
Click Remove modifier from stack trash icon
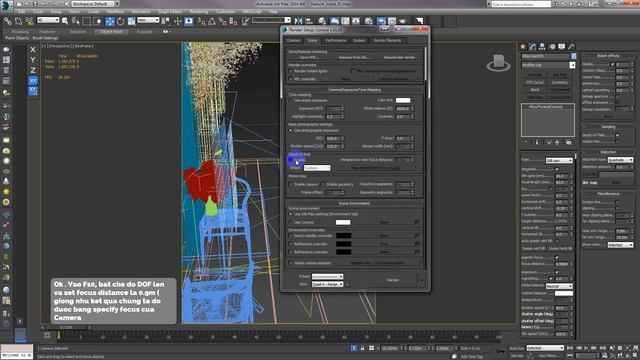[x=558, y=142]
